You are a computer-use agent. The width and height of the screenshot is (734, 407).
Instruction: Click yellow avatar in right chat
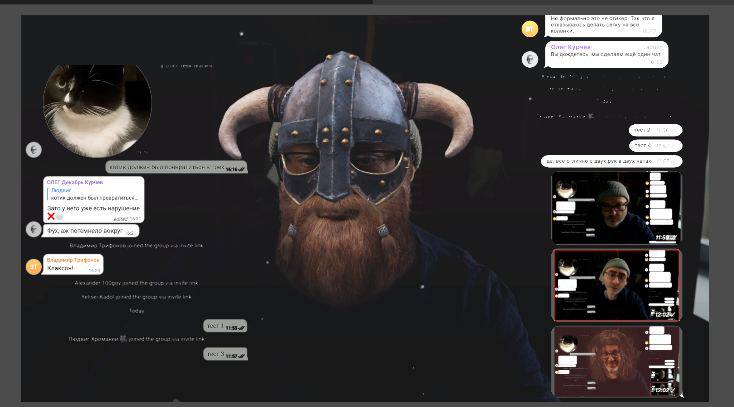tap(530, 29)
